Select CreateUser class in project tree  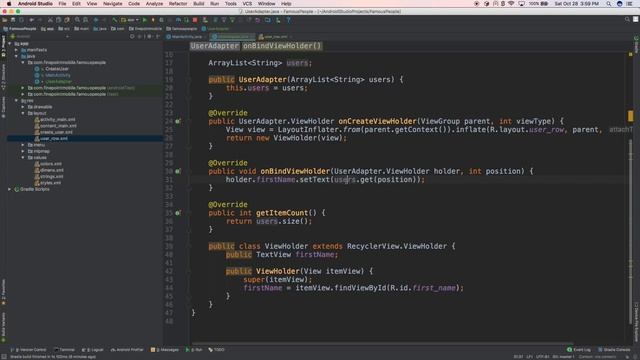57,69
